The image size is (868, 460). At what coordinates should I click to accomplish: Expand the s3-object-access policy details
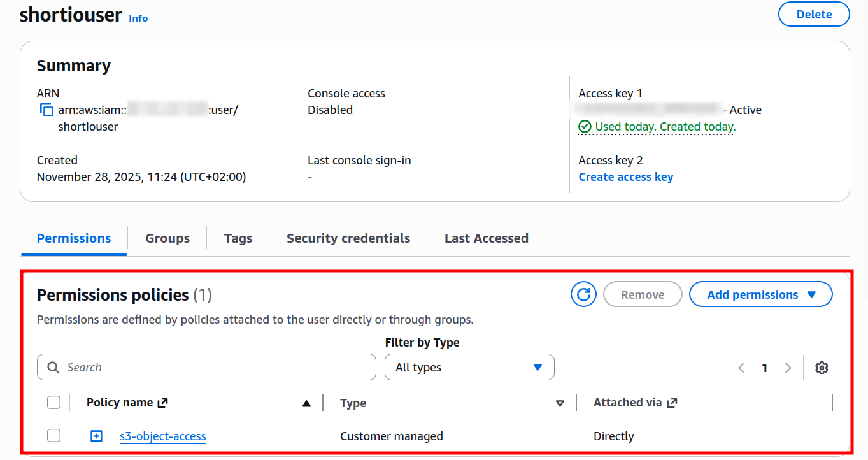coord(96,436)
